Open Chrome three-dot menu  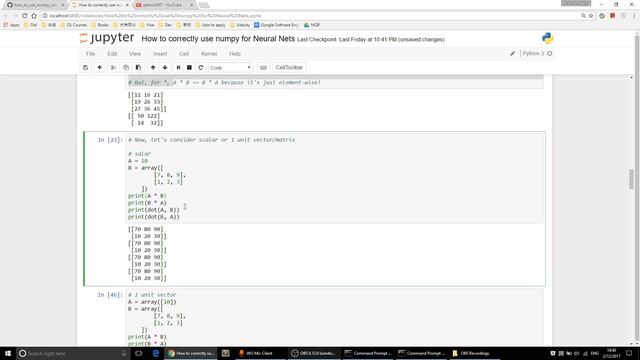(x=634, y=16)
